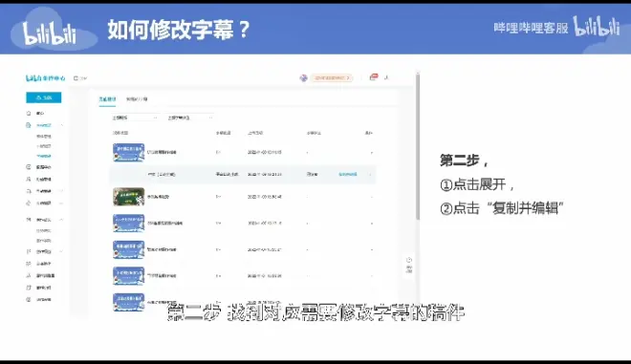Expand the creator rights sidebar chevron
Viewport: 631px width, 364px height.
click(61, 251)
